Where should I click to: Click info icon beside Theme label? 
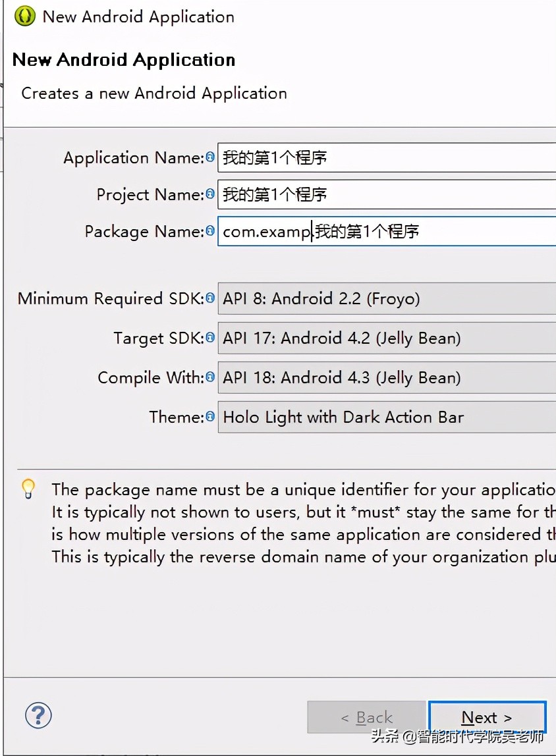209,416
